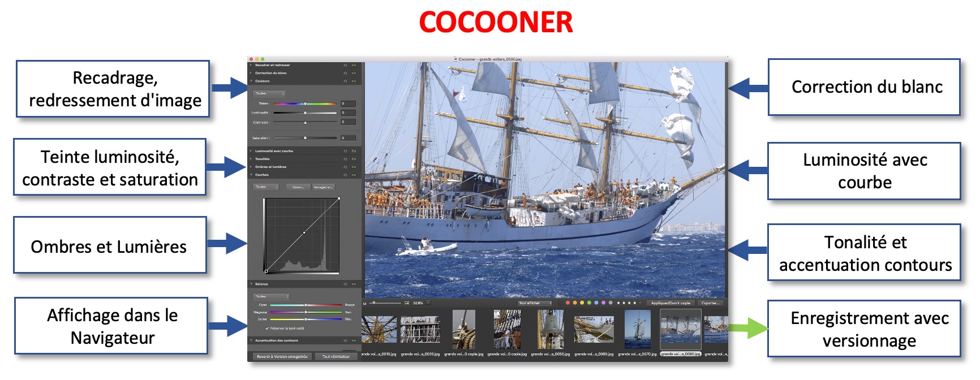This screenshot has height=380, width=980.
Task: Reset the Luminosité avec courbe section
Action: coord(345,151)
